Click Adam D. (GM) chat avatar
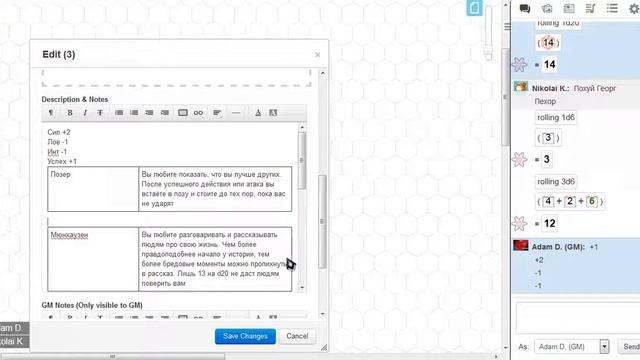 [520, 245]
